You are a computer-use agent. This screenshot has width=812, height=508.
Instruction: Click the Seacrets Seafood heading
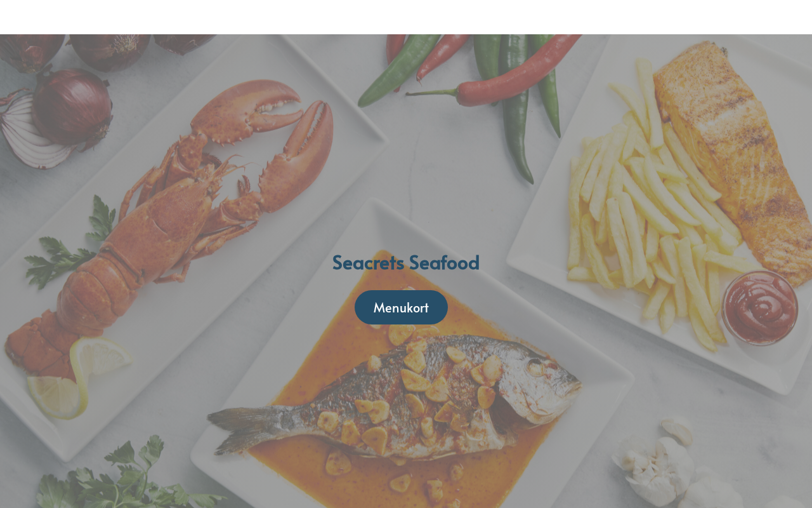[x=406, y=262]
